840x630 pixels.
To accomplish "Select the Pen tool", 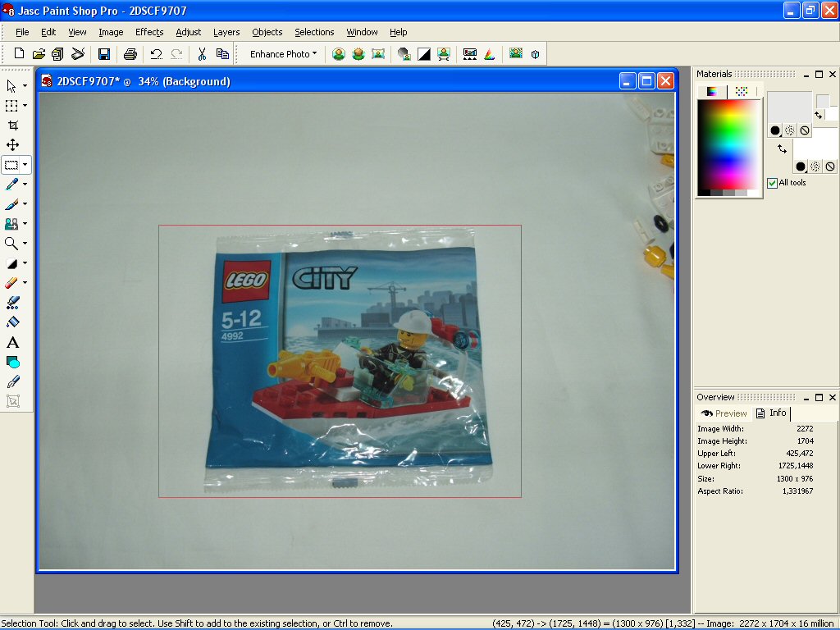I will [13, 381].
